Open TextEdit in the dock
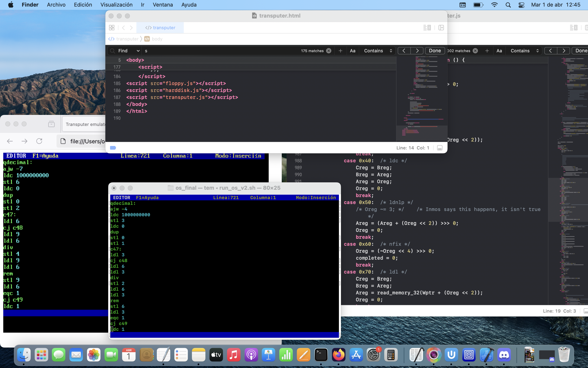The image size is (588, 368). 164,355
